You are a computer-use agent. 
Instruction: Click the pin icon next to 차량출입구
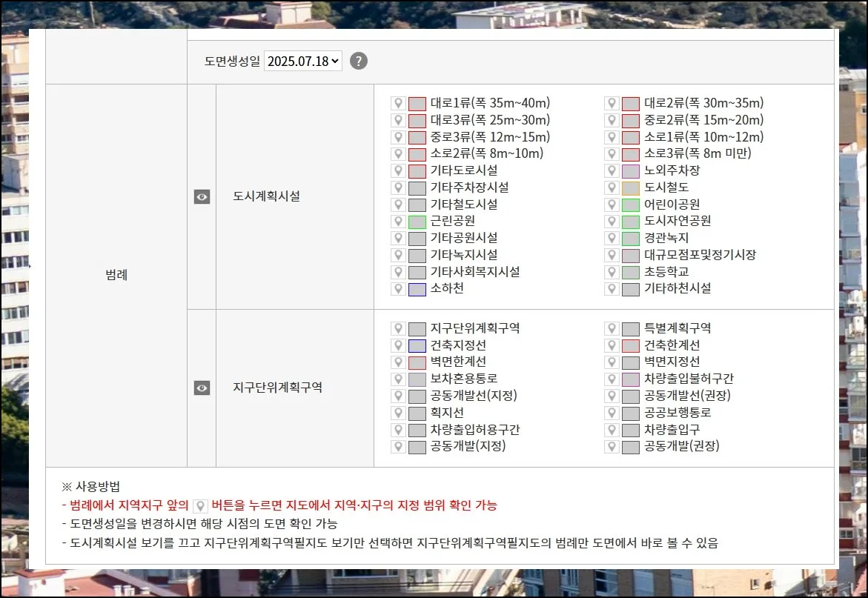[x=612, y=430]
